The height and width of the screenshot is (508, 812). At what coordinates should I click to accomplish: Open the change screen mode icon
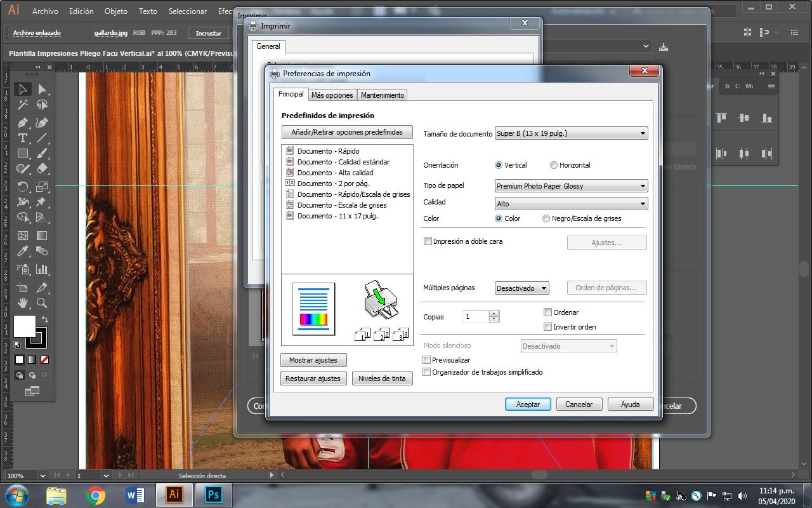coord(32,391)
